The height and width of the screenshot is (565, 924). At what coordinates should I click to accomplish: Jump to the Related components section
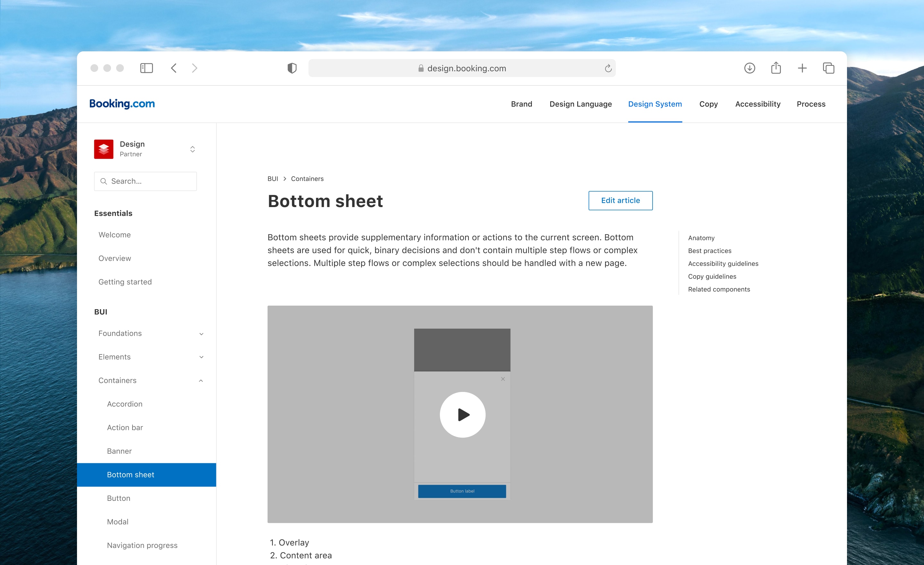(x=719, y=289)
